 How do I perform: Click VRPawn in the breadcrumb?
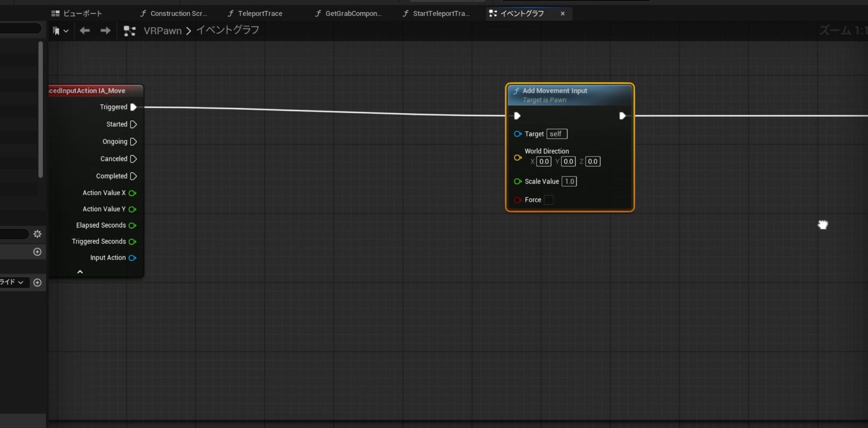[162, 31]
